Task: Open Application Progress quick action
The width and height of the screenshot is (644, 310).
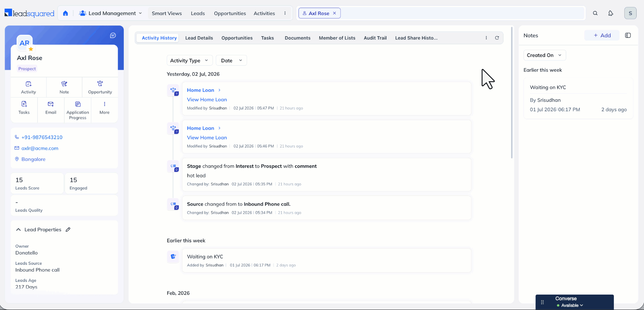Action: [x=78, y=110]
